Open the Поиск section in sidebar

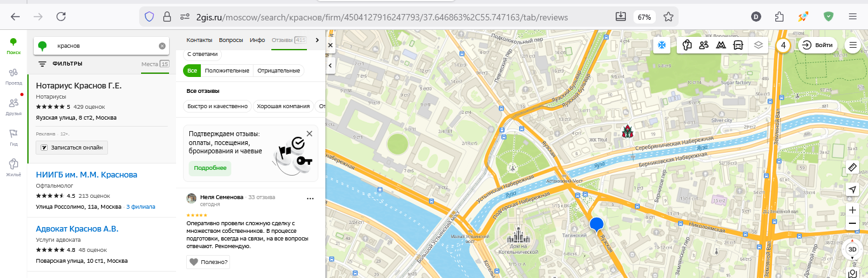pyautogui.click(x=13, y=46)
